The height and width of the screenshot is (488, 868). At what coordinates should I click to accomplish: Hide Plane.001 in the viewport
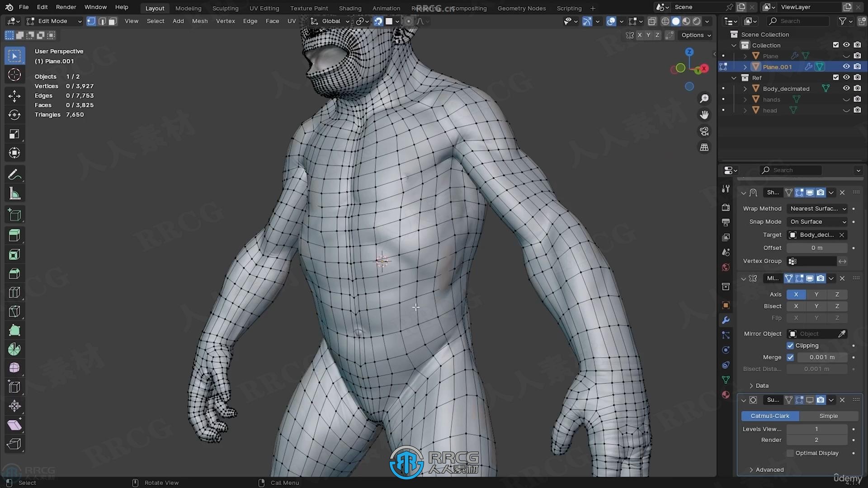pos(846,67)
